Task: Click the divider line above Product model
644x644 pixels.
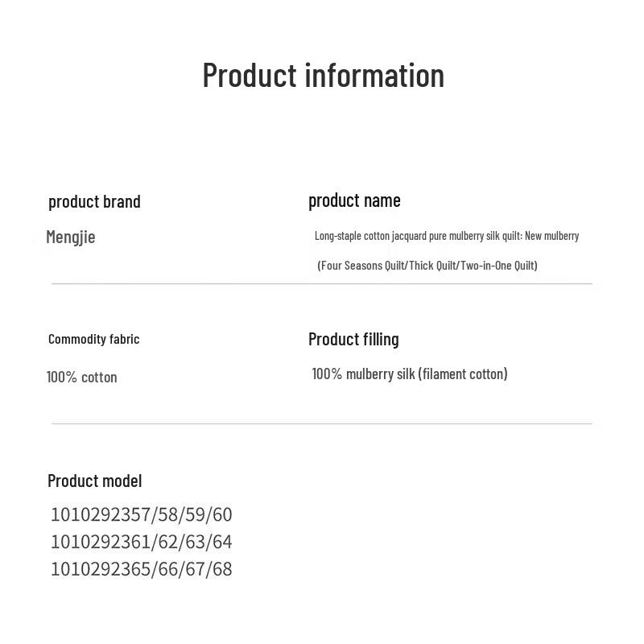Action: pyautogui.click(x=322, y=423)
